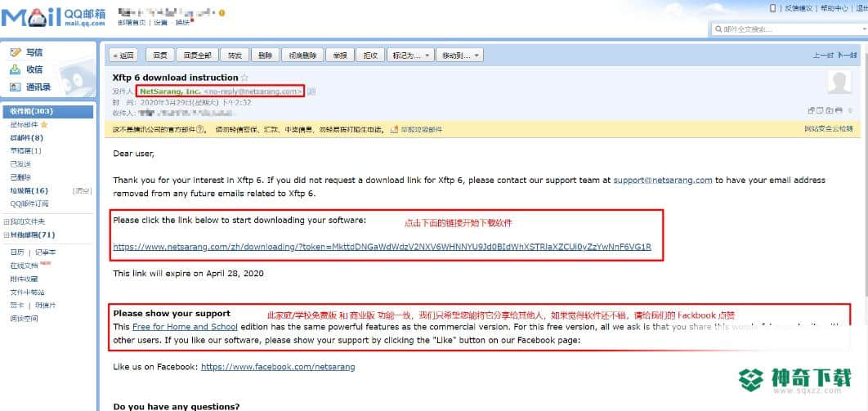This screenshot has height=411, width=868.
Task: Click the print icon in mail header
Action: pos(839,110)
